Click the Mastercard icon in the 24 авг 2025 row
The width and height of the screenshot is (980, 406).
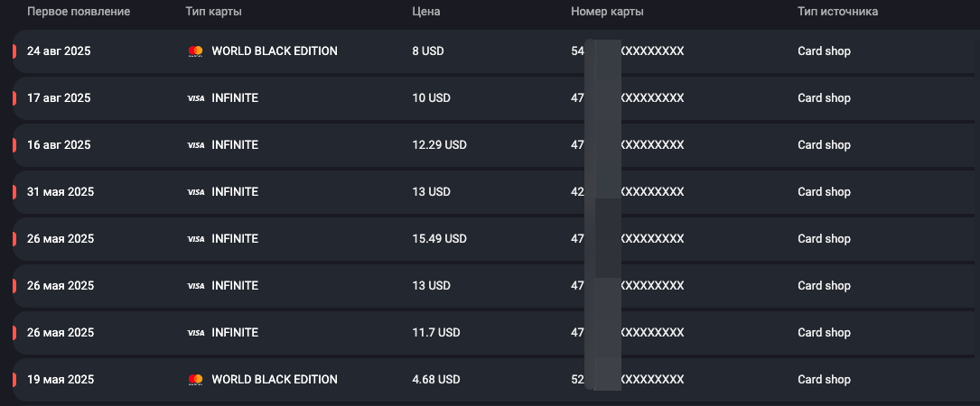(195, 51)
